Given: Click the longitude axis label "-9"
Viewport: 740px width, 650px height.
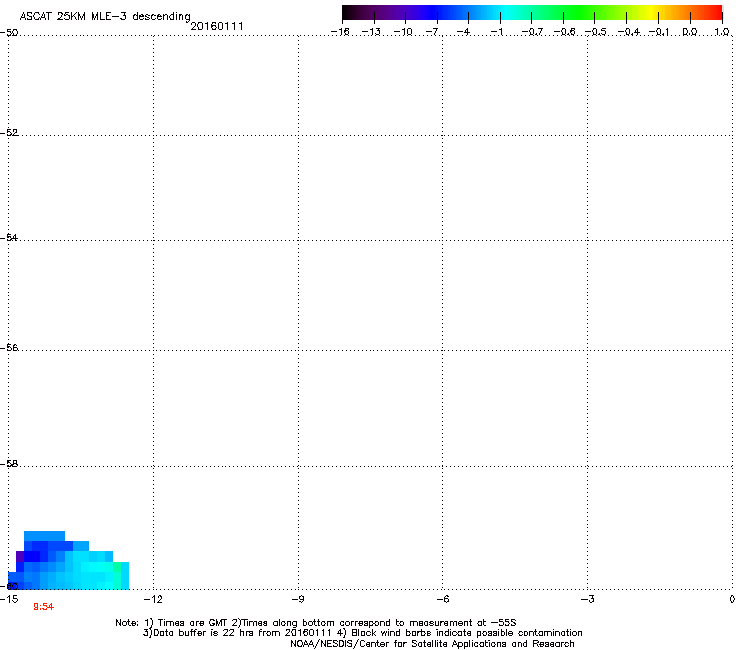Looking at the screenshot, I should pos(298,599).
